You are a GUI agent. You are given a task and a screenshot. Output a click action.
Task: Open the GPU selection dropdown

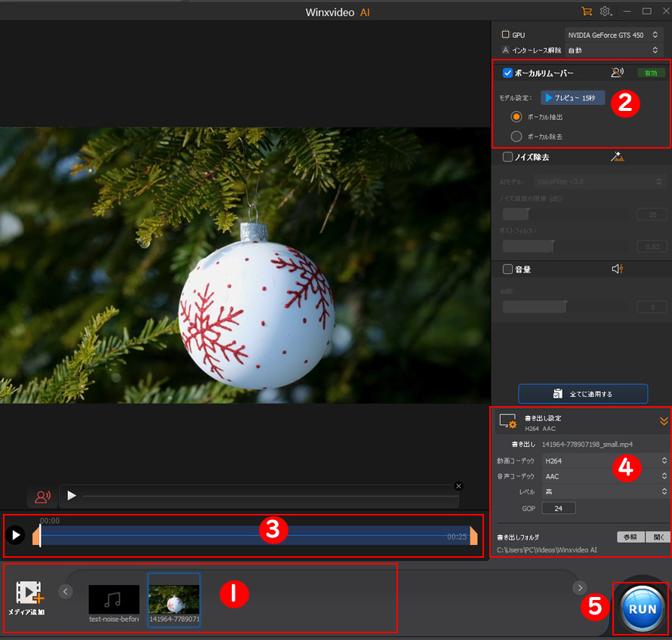pyautogui.click(x=612, y=35)
